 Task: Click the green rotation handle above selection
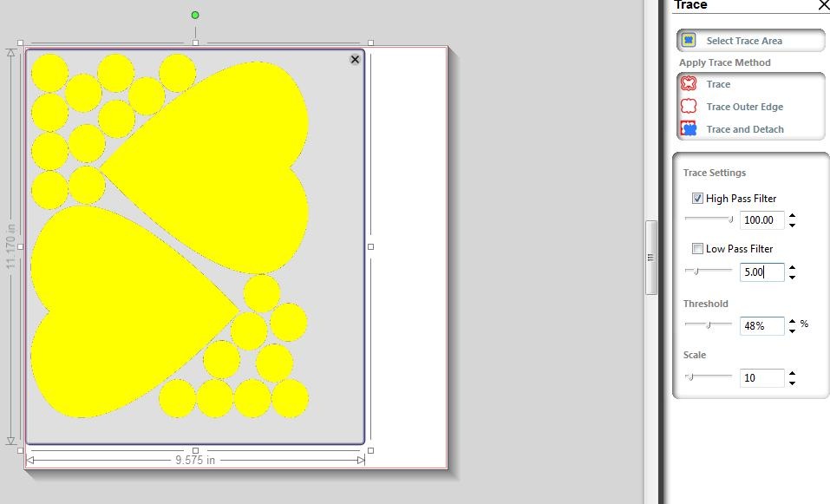pos(195,16)
